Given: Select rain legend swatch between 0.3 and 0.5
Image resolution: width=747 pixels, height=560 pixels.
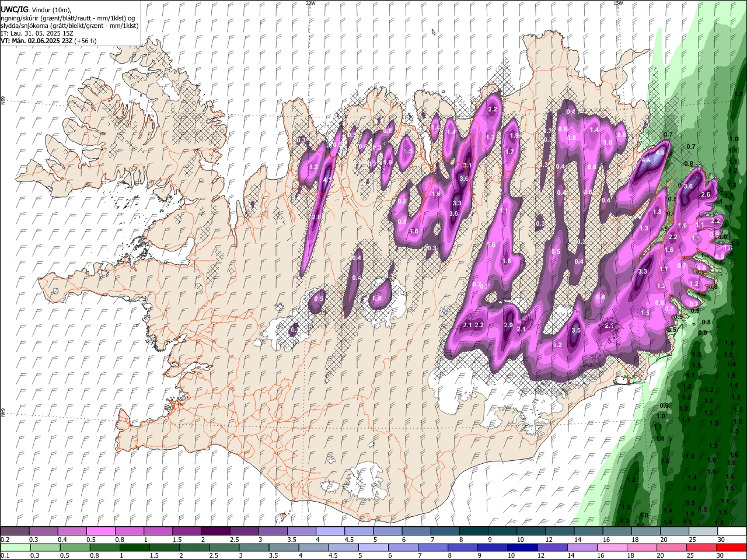Looking at the screenshot, I should pyautogui.click(x=45, y=548).
